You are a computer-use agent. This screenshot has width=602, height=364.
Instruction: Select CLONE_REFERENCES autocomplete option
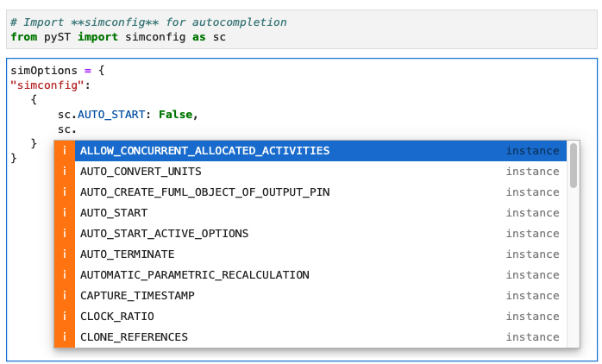(134, 337)
